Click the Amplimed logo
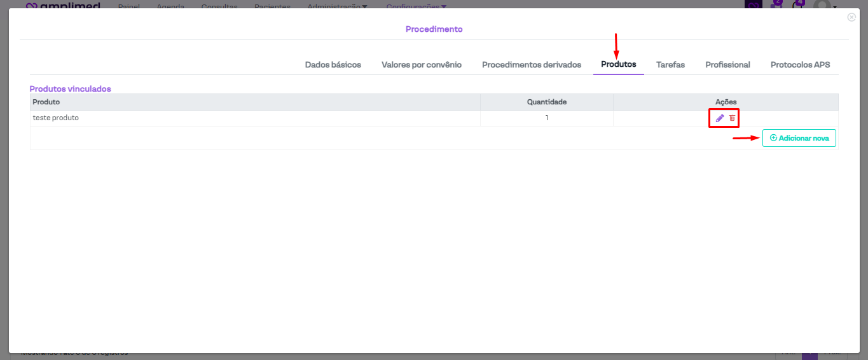The image size is (868, 360). point(64,5)
